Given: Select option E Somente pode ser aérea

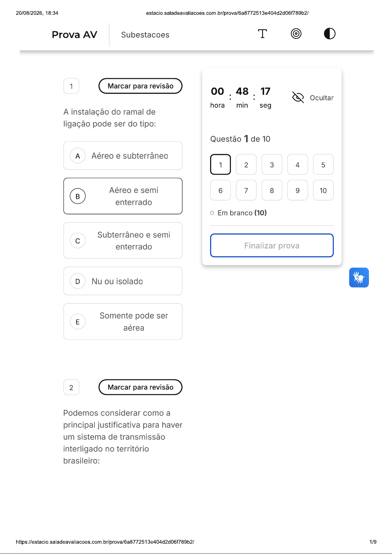Looking at the screenshot, I should [123, 322].
